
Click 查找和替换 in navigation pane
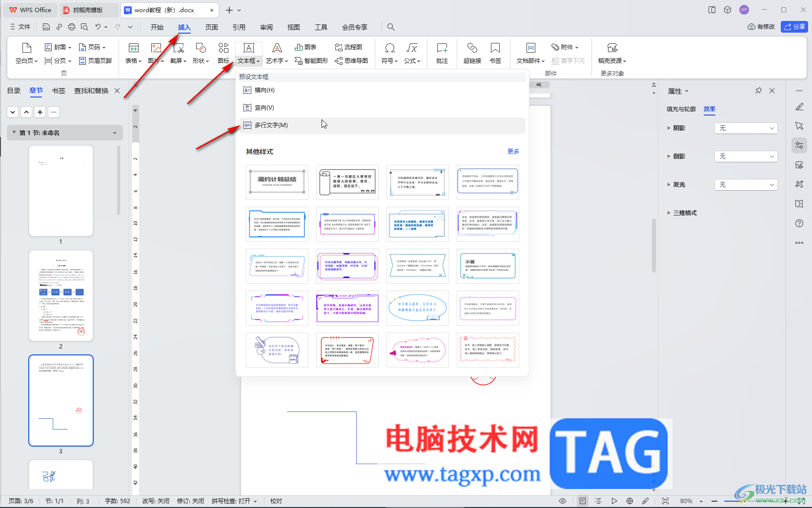click(91, 91)
